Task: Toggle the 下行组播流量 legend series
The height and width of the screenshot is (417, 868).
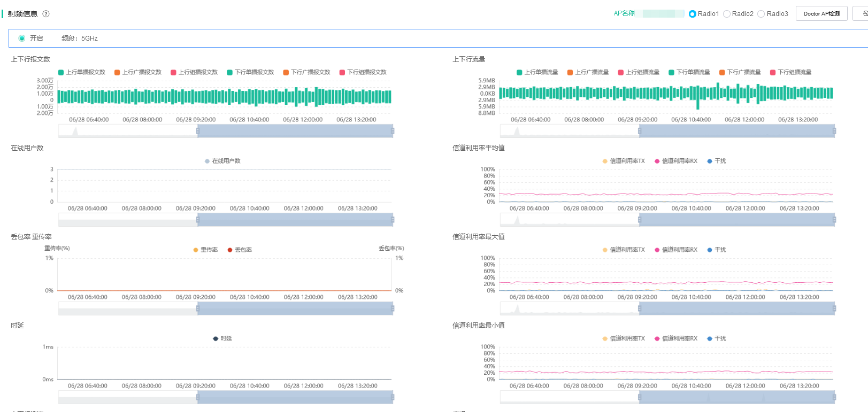Action: click(790, 72)
